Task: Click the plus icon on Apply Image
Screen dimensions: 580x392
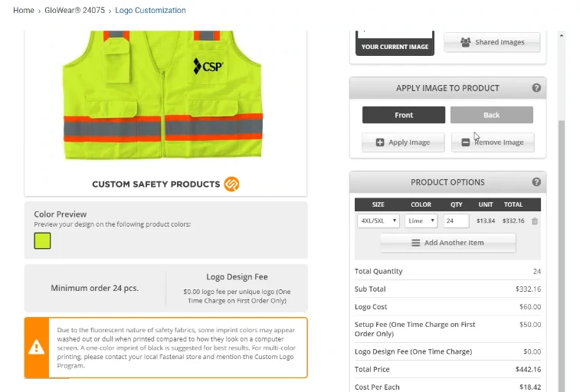Action: pyautogui.click(x=380, y=142)
